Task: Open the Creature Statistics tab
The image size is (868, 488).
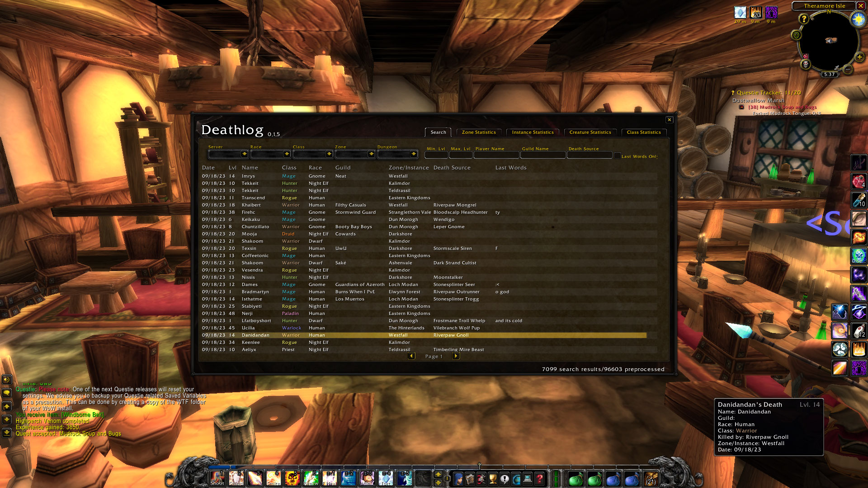Action: pos(590,132)
